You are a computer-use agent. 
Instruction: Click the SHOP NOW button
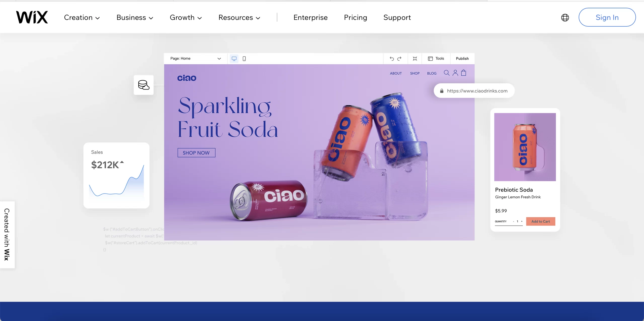pos(196,152)
